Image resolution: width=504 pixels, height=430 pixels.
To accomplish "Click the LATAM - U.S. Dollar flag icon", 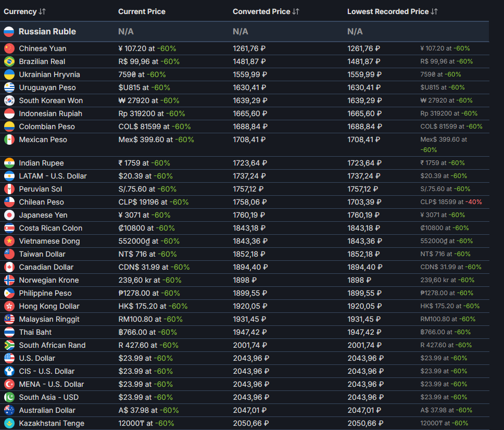I will click(9, 176).
